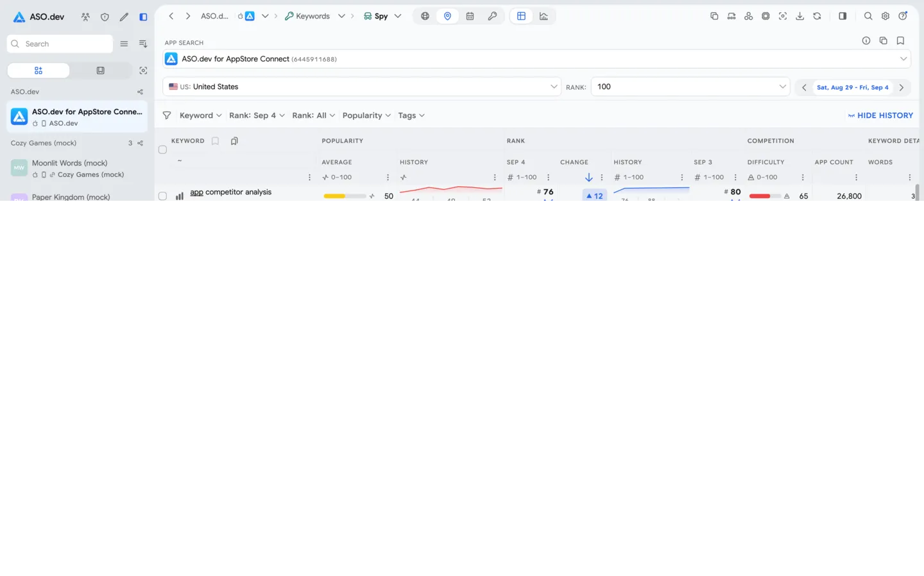Switch to the chart view icon

point(543,16)
